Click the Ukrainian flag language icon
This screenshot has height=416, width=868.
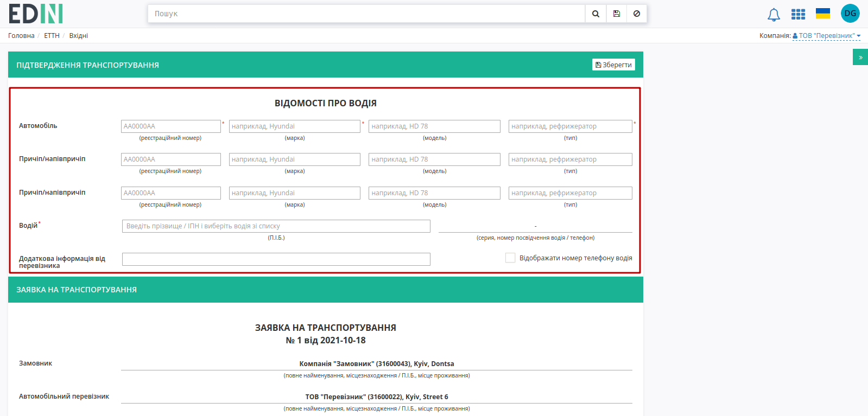point(823,14)
